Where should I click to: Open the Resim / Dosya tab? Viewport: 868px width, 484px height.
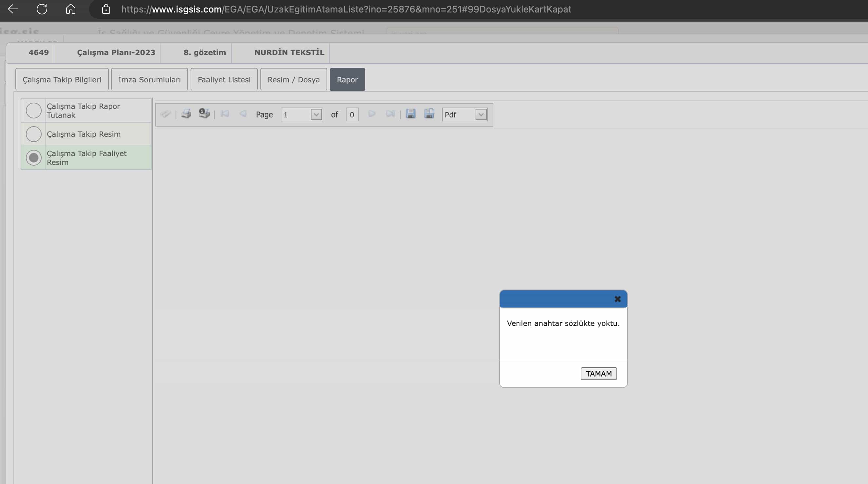pyautogui.click(x=293, y=80)
